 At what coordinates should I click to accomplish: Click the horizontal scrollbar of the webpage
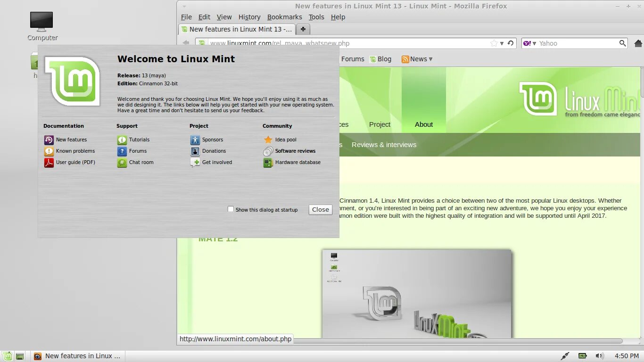401,341
